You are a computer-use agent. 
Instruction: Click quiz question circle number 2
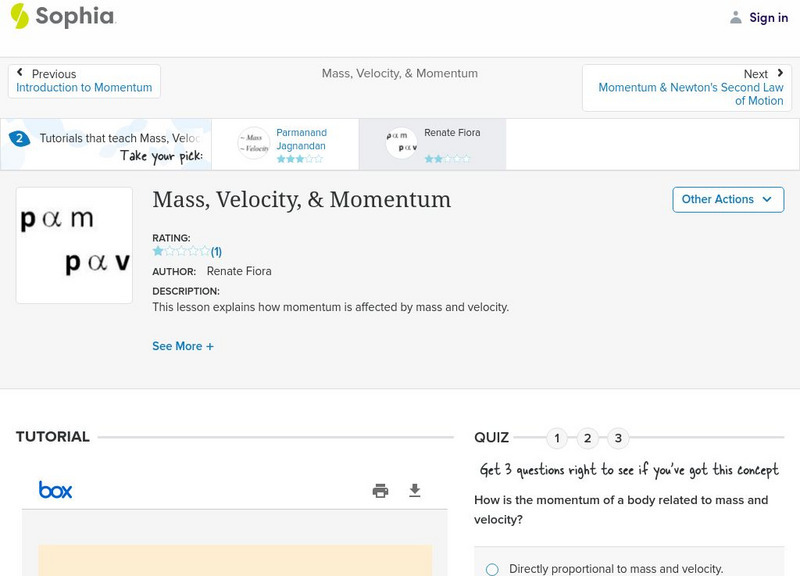(588, 438)
